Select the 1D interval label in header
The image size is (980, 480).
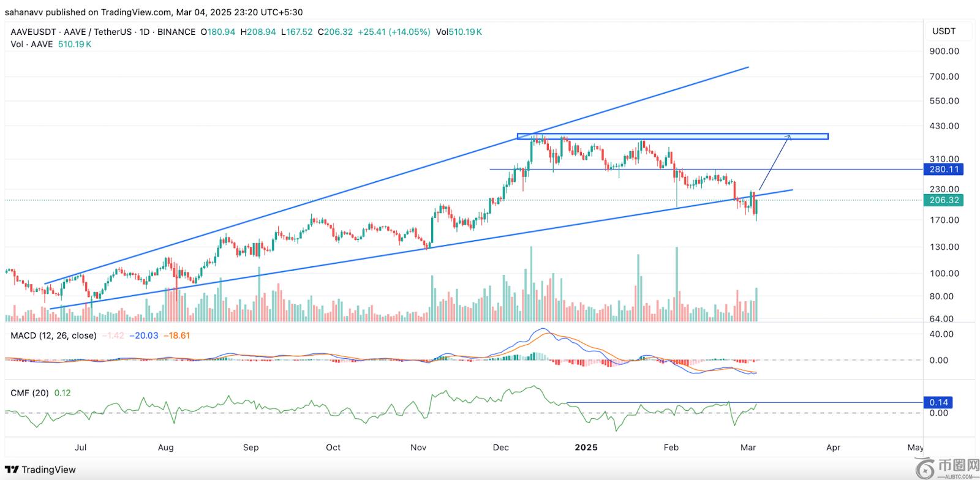145,32
